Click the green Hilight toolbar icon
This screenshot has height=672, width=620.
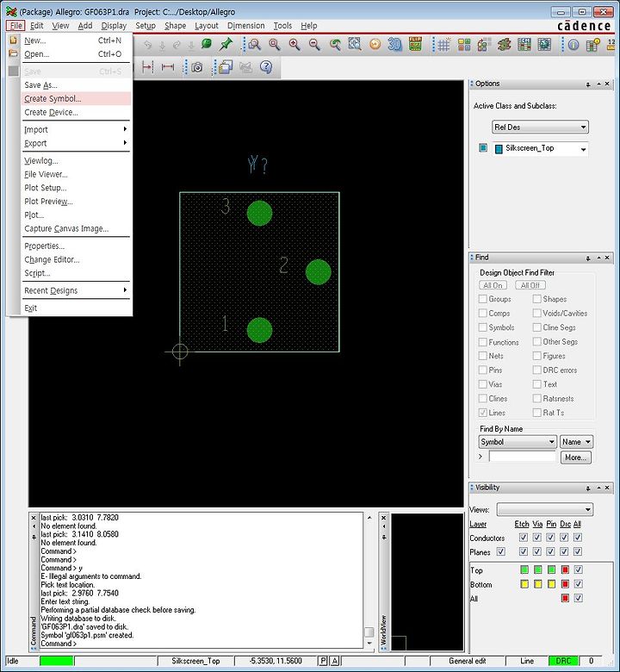coord(207,44)
